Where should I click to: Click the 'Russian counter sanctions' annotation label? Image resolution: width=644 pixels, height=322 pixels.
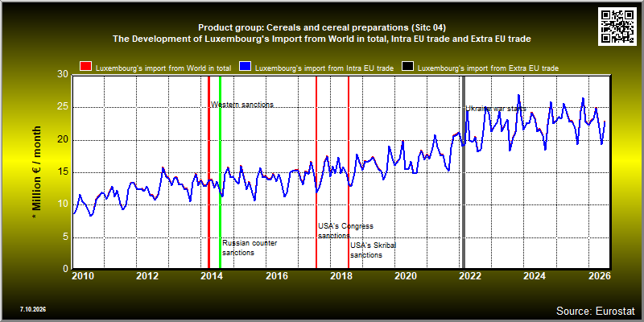250,248
